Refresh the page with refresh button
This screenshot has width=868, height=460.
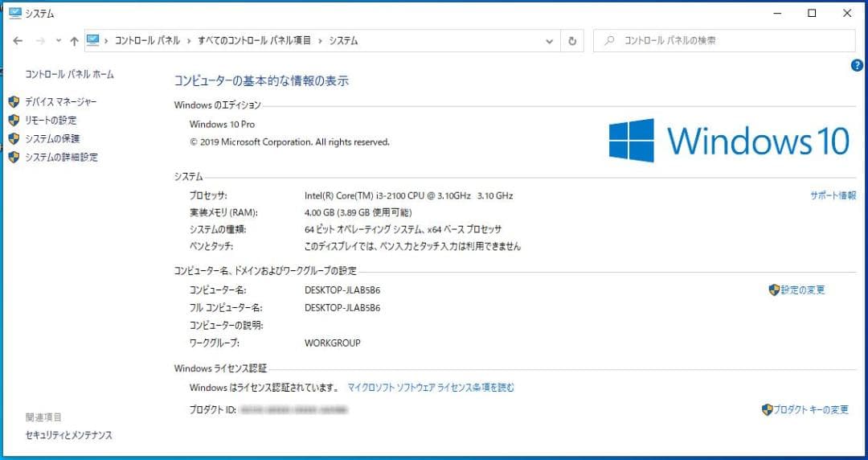[x=572, y=41]
